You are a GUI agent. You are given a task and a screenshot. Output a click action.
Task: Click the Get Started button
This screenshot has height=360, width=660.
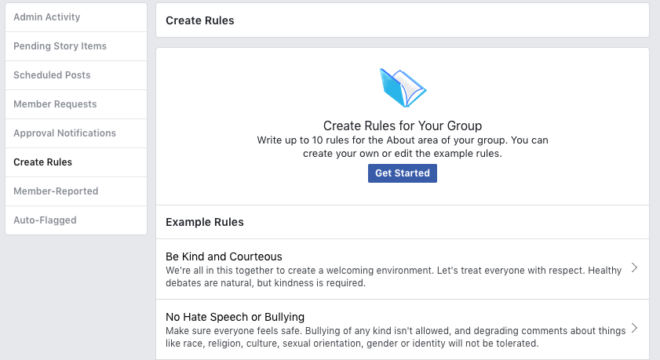pyautogui.click(x=402, y=173)
